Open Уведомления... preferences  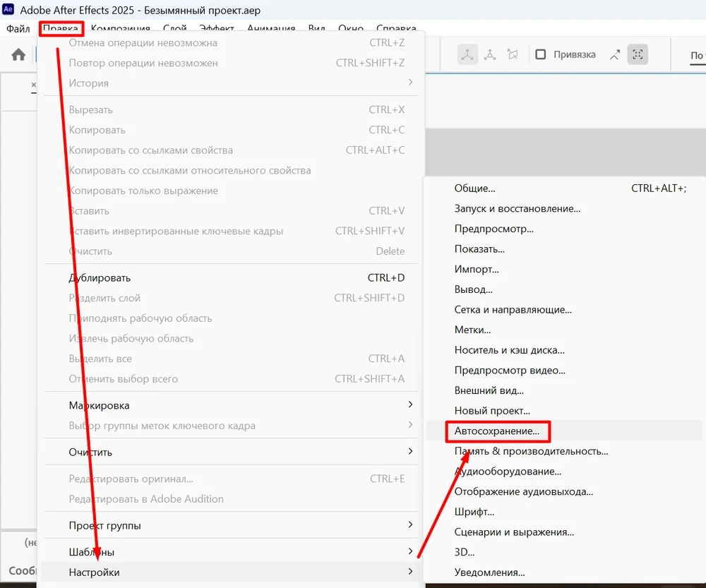(565, 572)
